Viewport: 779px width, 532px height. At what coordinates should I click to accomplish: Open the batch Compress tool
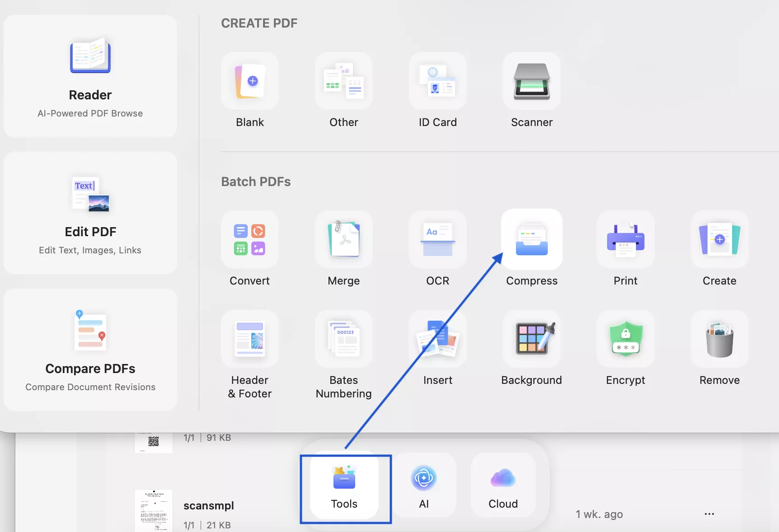[x=532, y=239]
